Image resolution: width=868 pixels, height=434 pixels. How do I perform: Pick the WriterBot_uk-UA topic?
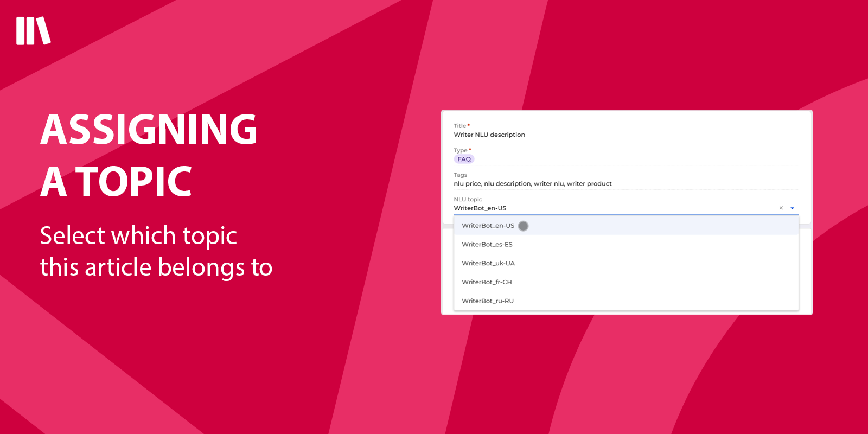[x=488, y=264]
